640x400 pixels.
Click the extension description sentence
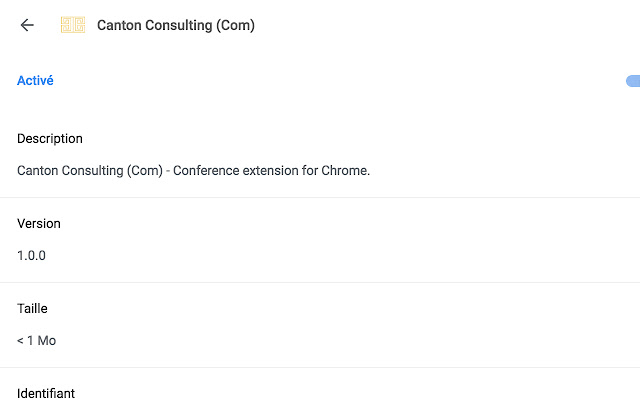[x=193, y=170]
